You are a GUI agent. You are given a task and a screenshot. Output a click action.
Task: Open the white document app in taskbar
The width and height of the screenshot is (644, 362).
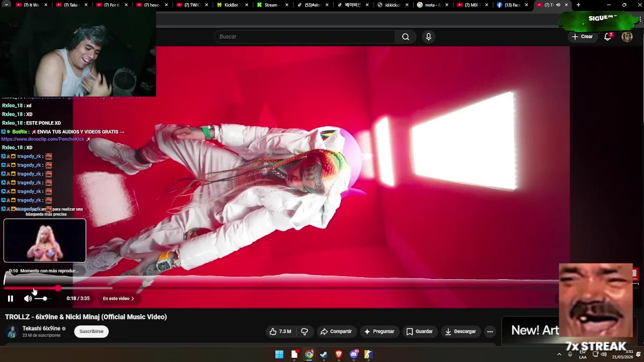click(x=294, y=354)
